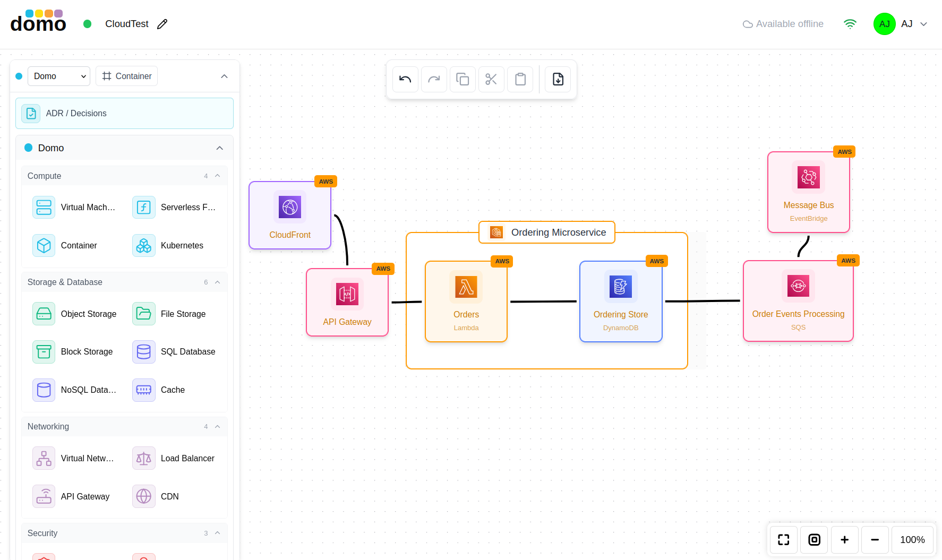Zoom out with the minus button
The image size is (942, 560).
875,540
